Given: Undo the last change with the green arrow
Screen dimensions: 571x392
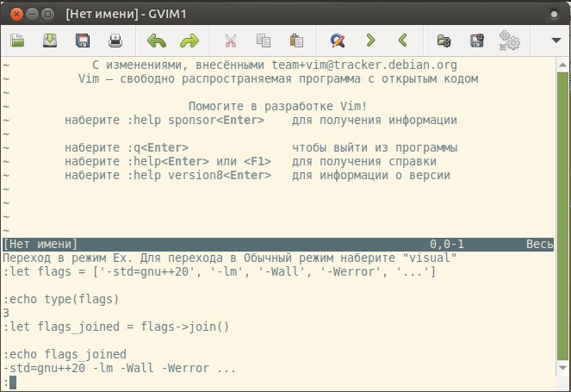Looking at the screenshot, I should (x=157, y=40).
